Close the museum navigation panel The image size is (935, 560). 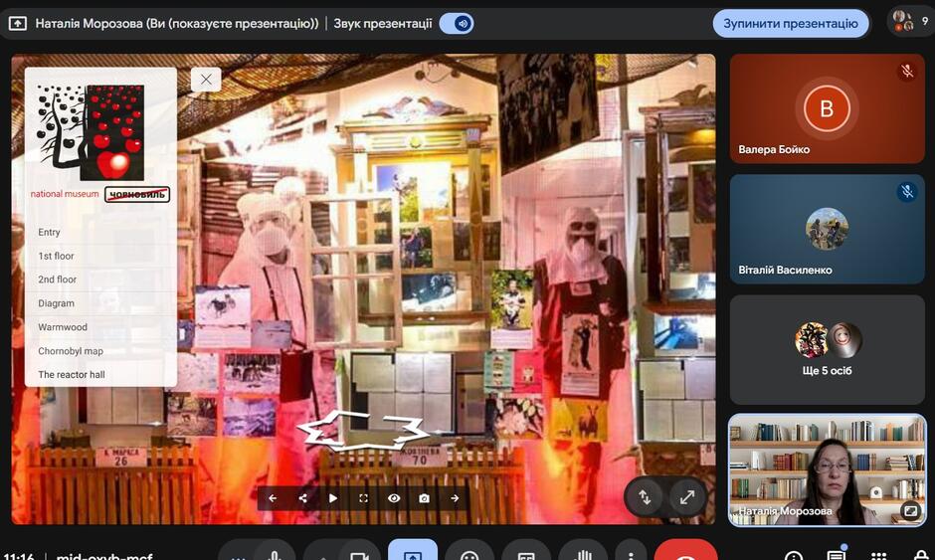click(206, 80)
